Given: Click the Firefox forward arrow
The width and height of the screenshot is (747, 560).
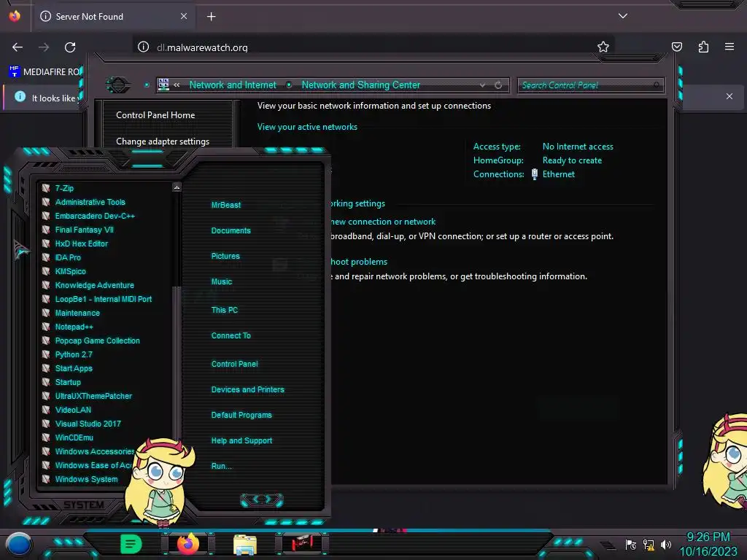Looking at the screenshot, I should pos(44,47).
